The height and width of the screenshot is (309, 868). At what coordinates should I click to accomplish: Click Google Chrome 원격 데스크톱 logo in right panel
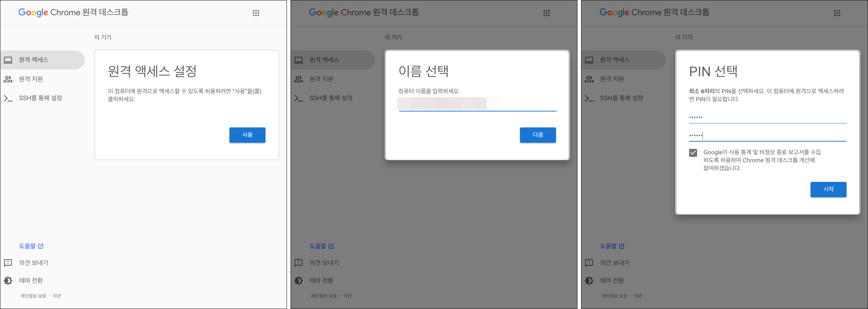(x=655, y=12)
